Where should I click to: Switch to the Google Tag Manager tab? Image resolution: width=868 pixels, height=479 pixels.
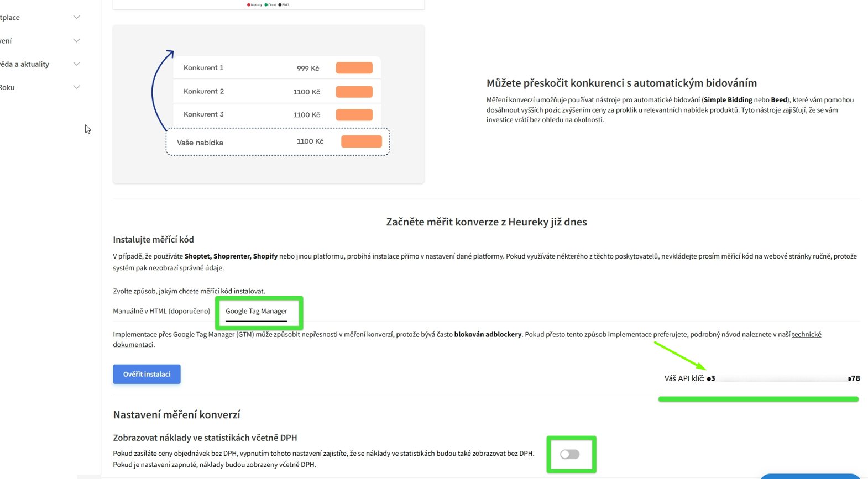(256, 311)
